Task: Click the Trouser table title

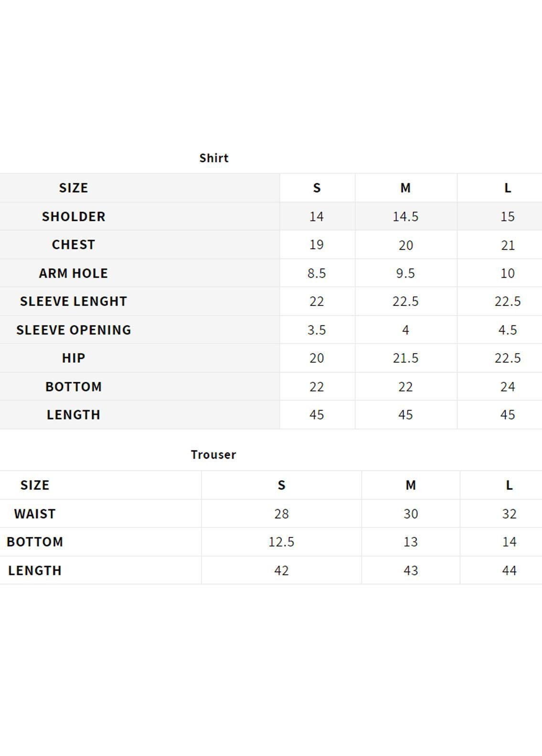Action: [213, 454]
